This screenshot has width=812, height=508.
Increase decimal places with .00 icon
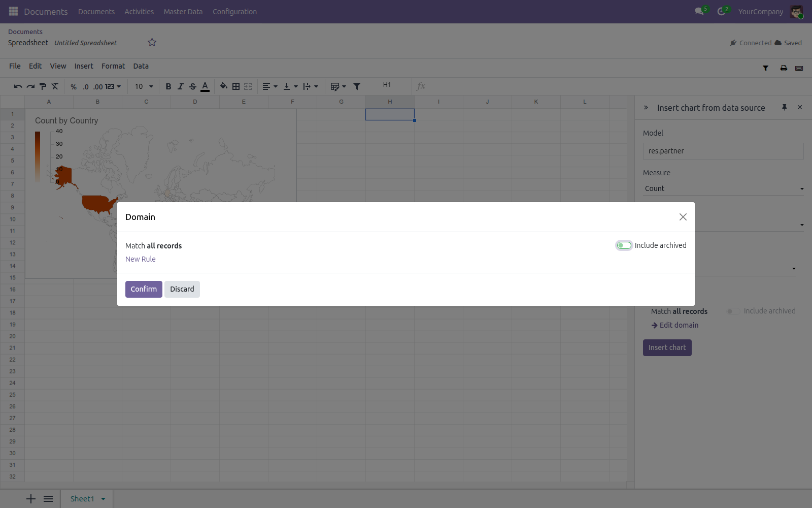tap(98, 87)
